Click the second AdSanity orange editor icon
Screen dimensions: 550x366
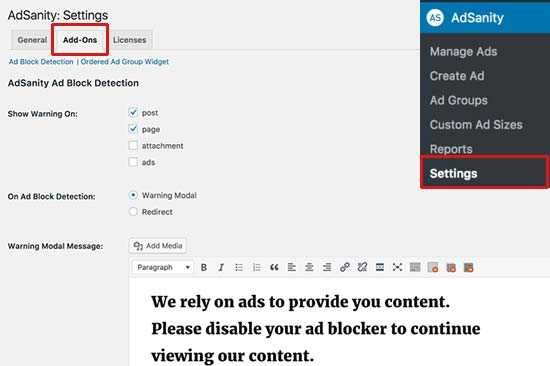pyautogui.click(x=451, y=267)
